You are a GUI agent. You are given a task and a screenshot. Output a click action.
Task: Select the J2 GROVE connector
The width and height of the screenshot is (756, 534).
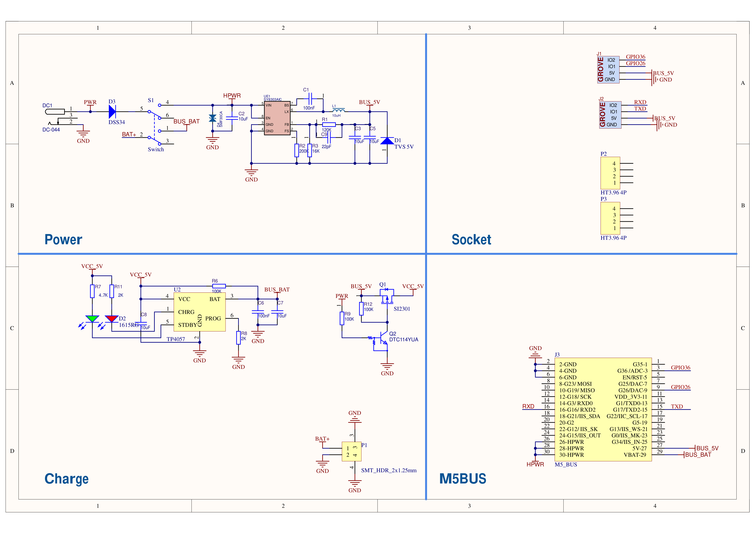(610, 115)
